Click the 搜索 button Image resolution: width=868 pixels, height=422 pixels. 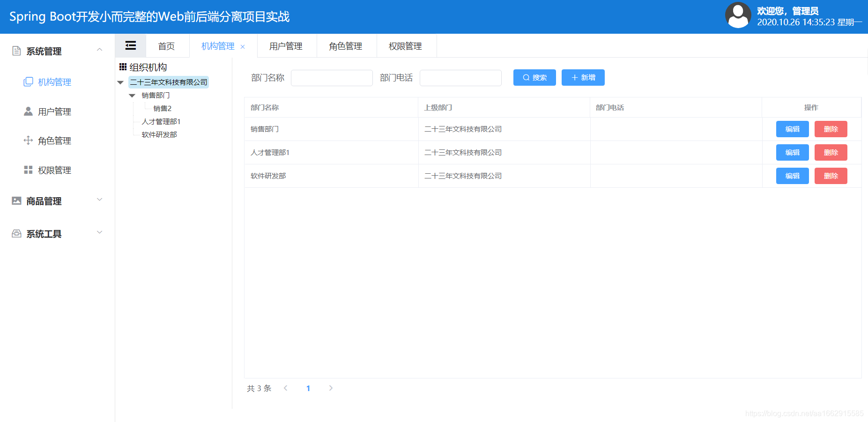[x=534, y=77]
